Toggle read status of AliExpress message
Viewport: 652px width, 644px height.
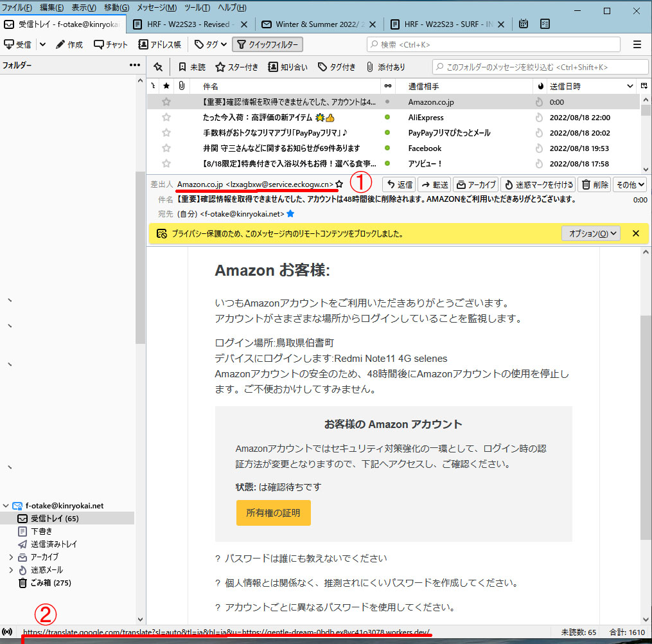[387, 118]
